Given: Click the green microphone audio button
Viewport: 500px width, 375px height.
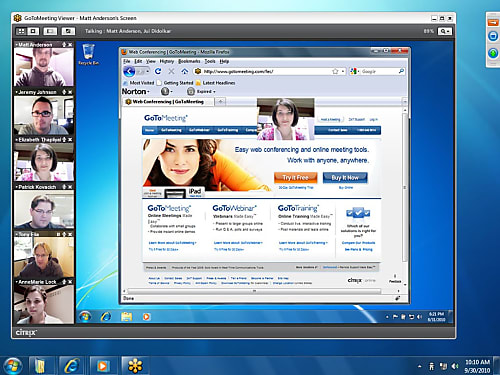Looking at the screenshot, I should (x=493, y=53).
